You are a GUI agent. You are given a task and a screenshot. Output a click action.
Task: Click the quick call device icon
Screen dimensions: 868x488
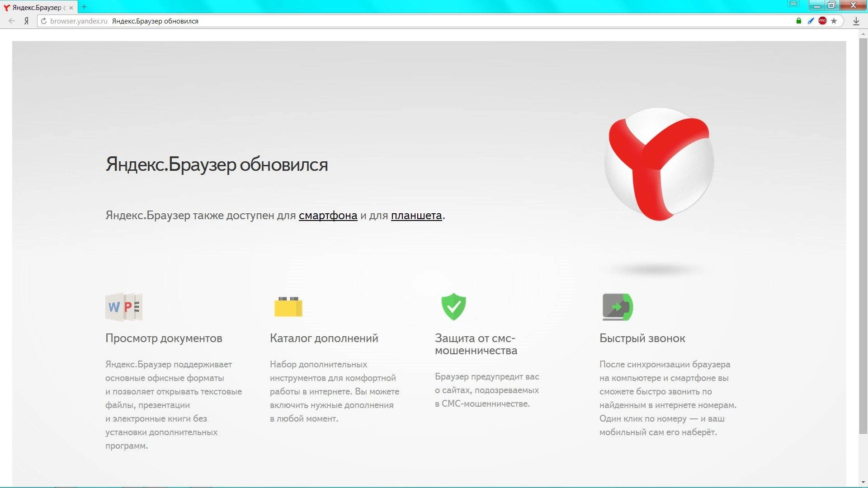618,307
